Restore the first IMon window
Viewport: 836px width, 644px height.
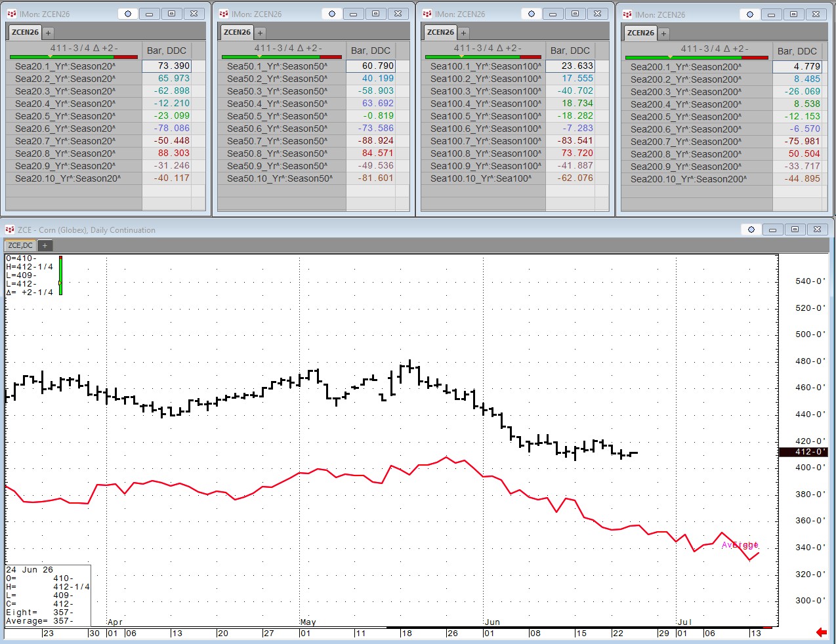(172, 14)
